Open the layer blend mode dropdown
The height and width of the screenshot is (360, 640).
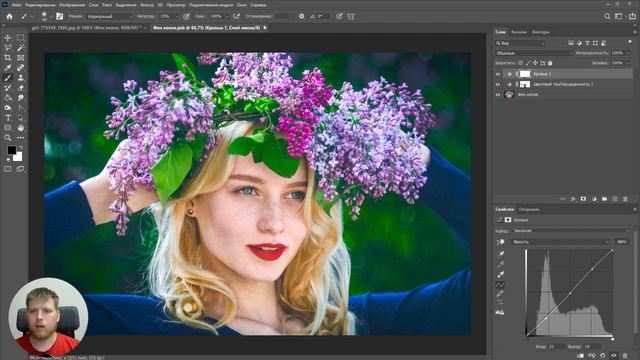534,53
